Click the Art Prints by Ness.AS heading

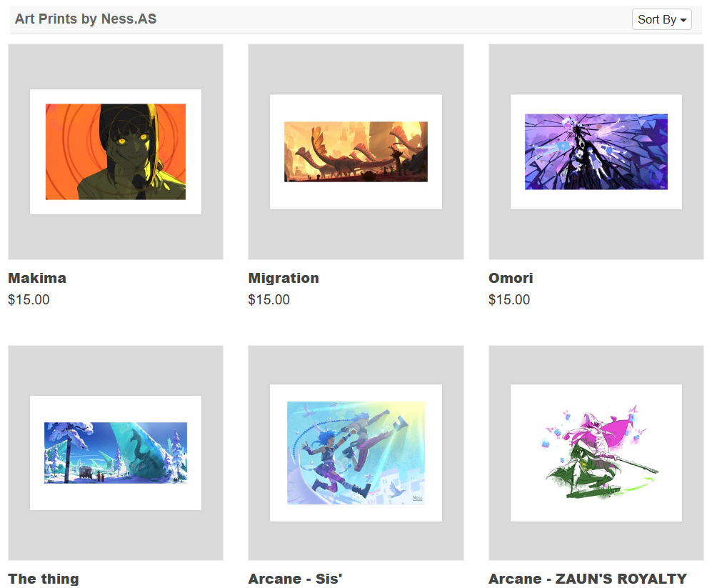86,19
